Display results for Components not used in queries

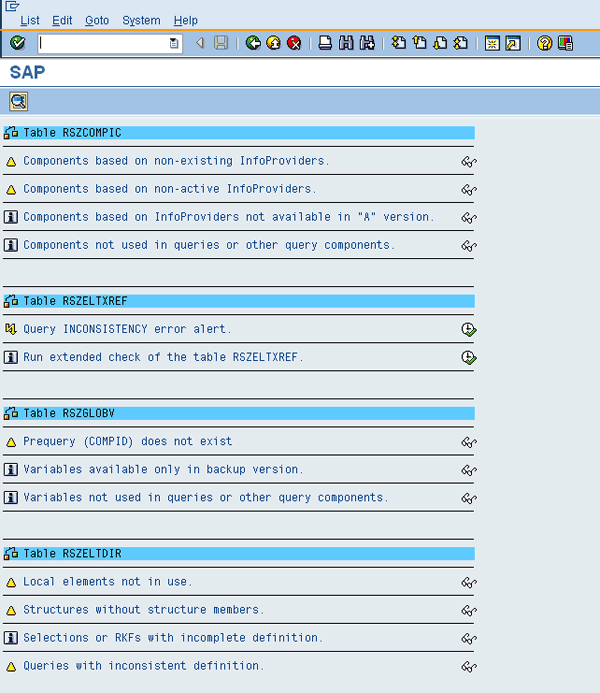(469, 246)
